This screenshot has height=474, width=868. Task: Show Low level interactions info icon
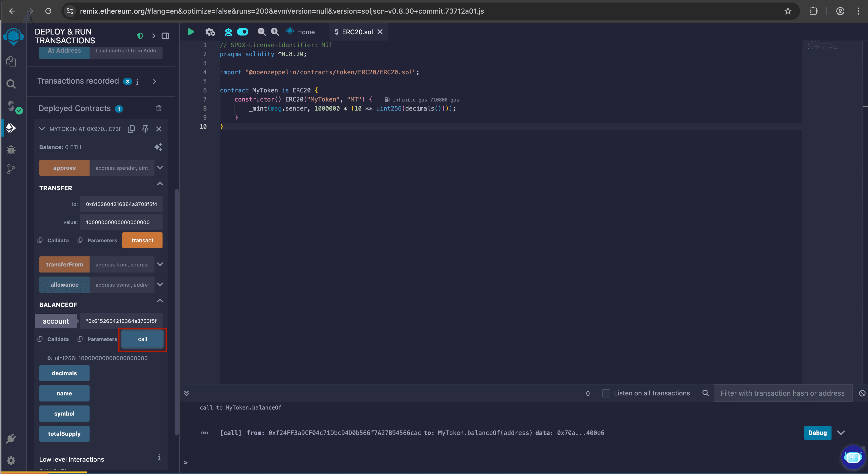click(x=159, y=457)
